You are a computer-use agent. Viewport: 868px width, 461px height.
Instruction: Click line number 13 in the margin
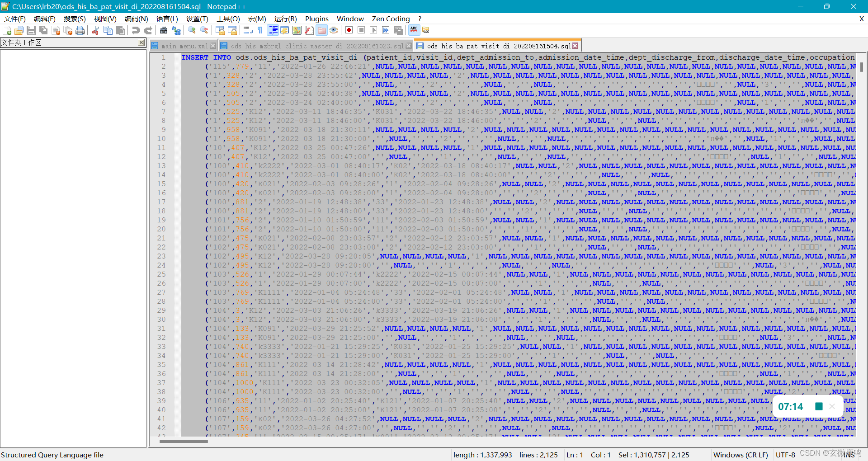[x=161, y=166]
